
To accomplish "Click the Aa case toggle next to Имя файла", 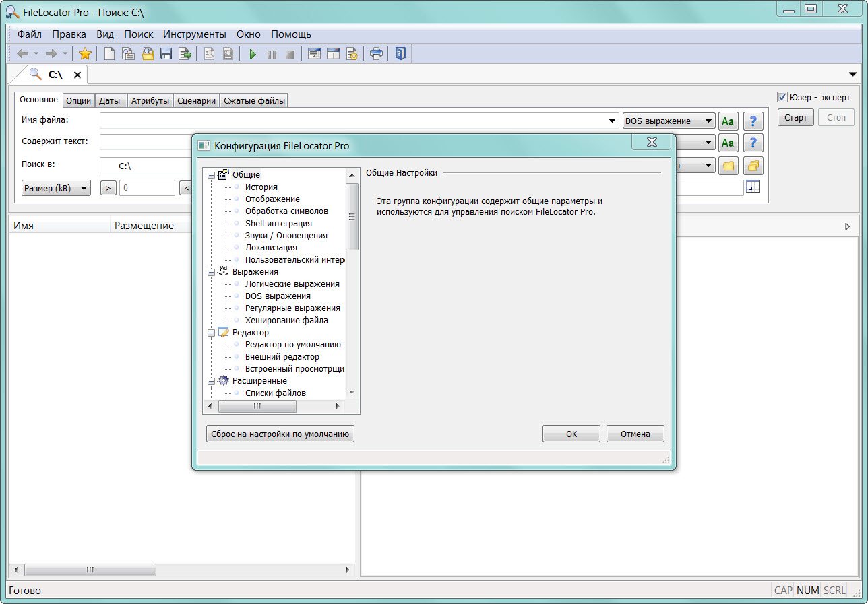I will (x=728, y=121).
